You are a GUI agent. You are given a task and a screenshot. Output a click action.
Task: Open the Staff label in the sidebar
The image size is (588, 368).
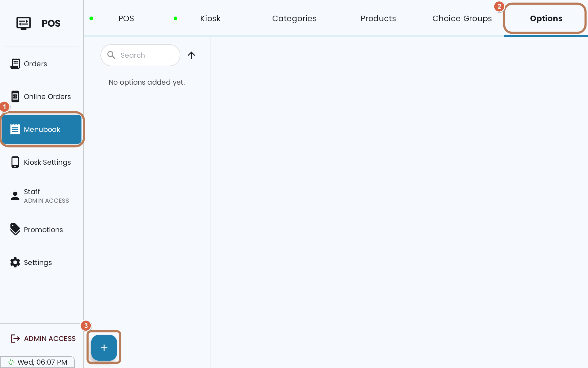[x=32, y=192]
